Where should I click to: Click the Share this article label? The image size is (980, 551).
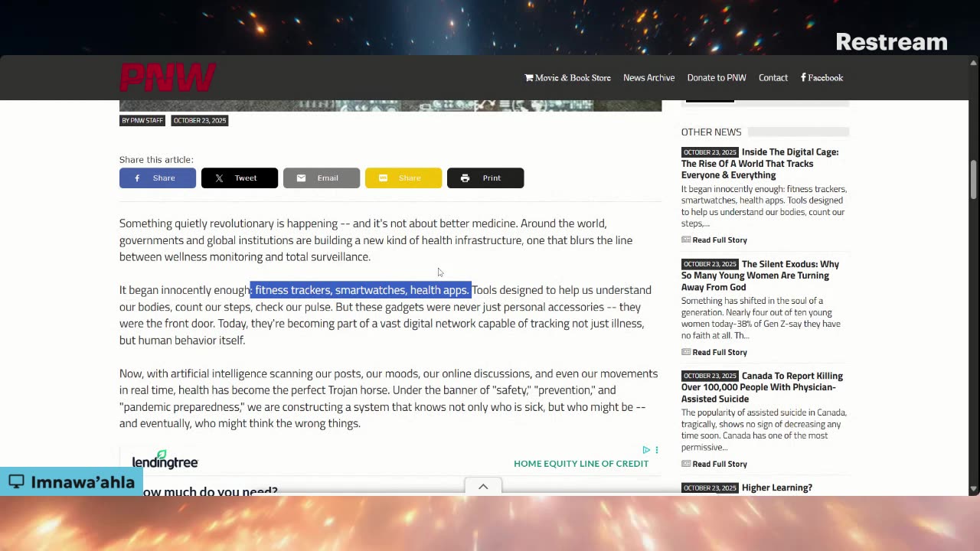(x=156, y=159)
